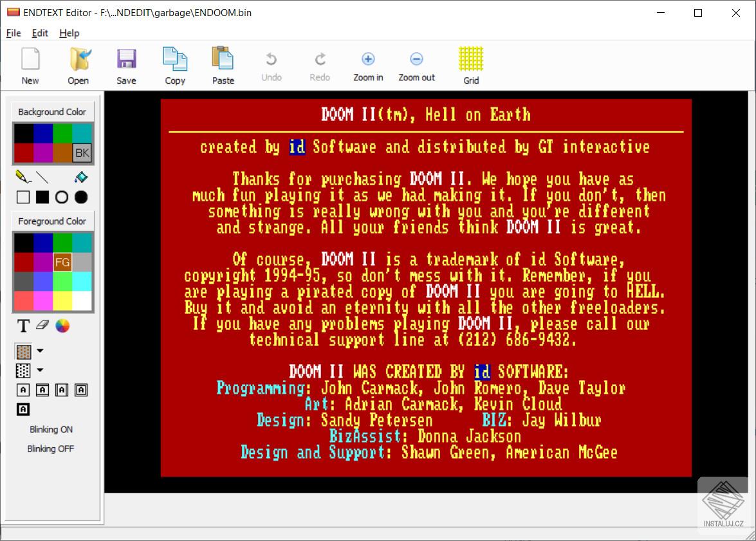Zoom in with the plus magnifier icon
Viewport: 756px width, 541px height.
point(369,67)
